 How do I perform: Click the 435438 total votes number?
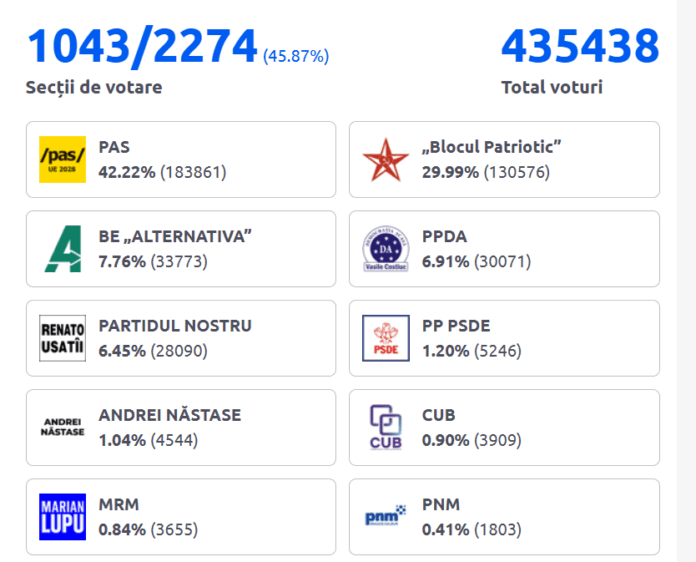[x=580, y=47]
